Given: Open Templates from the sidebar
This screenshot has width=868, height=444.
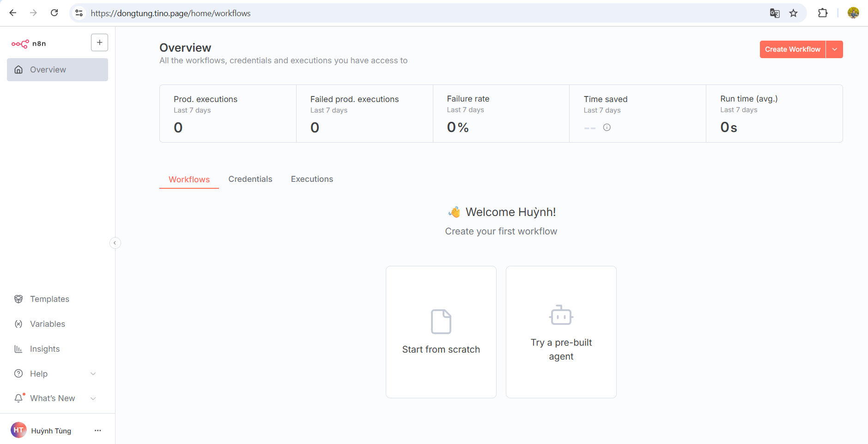Looking at the screenshot, I should click(x=49, y=299).
